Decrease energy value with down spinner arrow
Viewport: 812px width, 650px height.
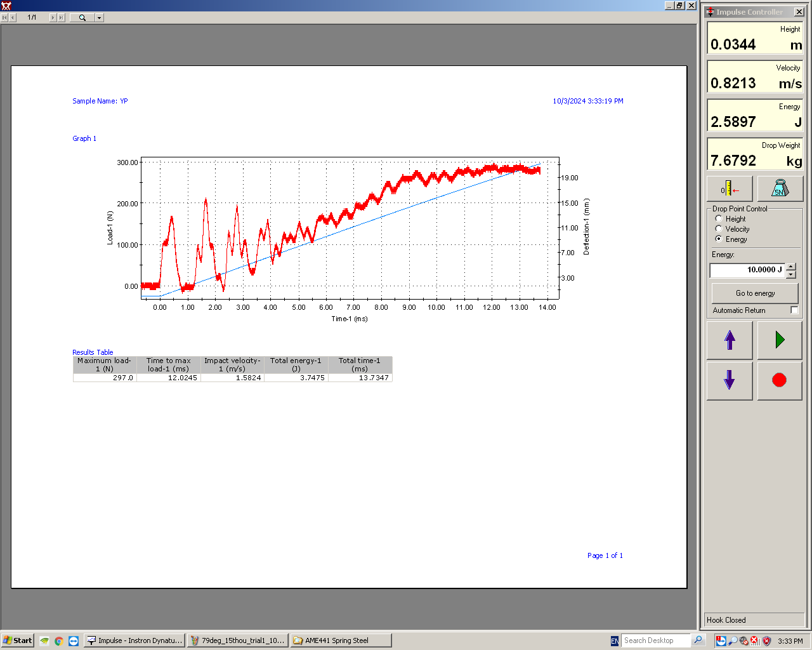point(791,274)
